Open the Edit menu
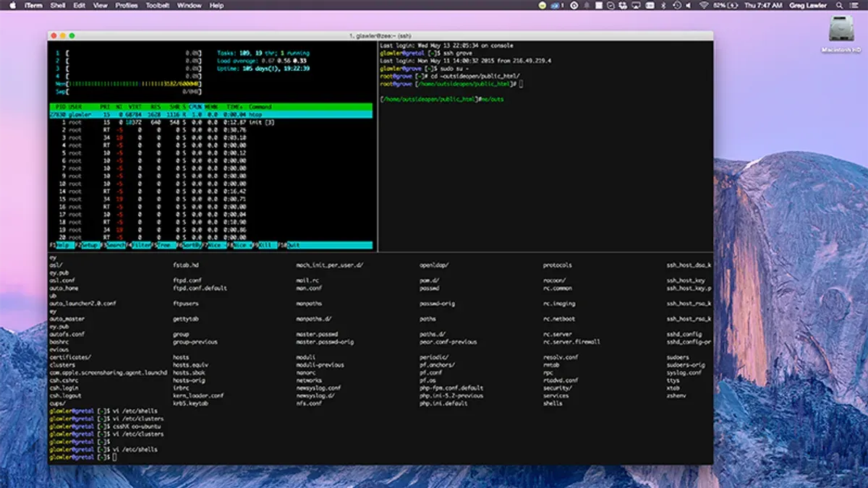The image size is (868, 488). pyautogui.click(x=80, y=5)
